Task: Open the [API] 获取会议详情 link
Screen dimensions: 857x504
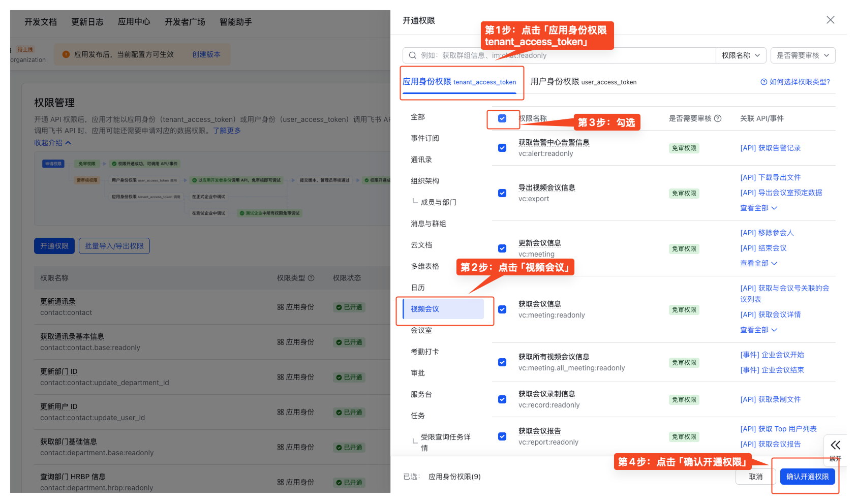Action: point(771,314)
